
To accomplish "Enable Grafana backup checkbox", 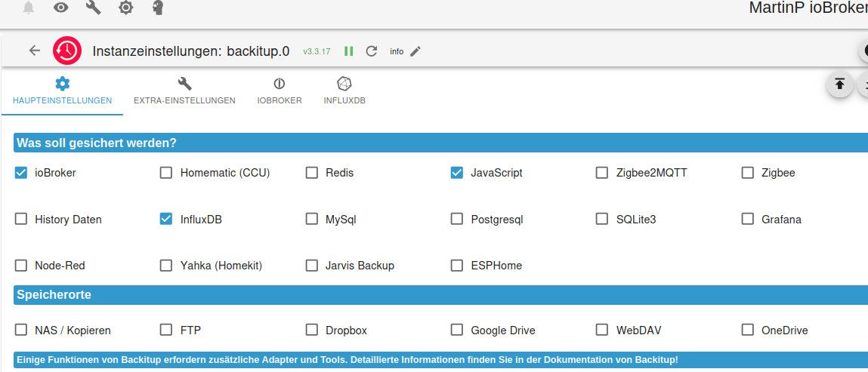I will pos(747,220).
